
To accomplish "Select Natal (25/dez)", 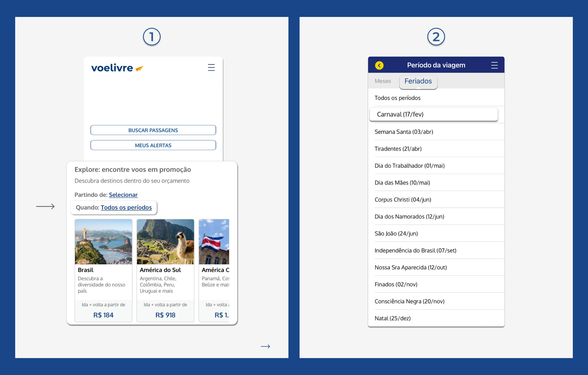I will point(393,318).
